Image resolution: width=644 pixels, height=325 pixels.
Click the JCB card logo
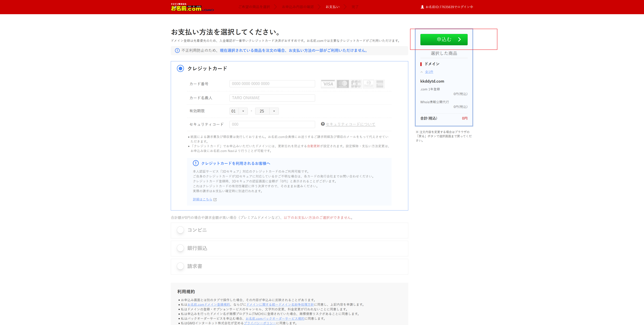(356, 84)
